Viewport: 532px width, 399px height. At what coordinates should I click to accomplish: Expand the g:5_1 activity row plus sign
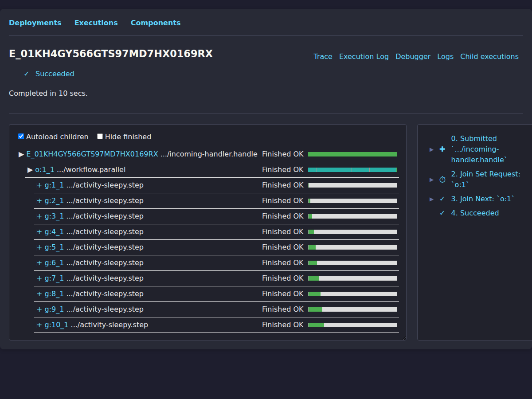tap(39, 247)
